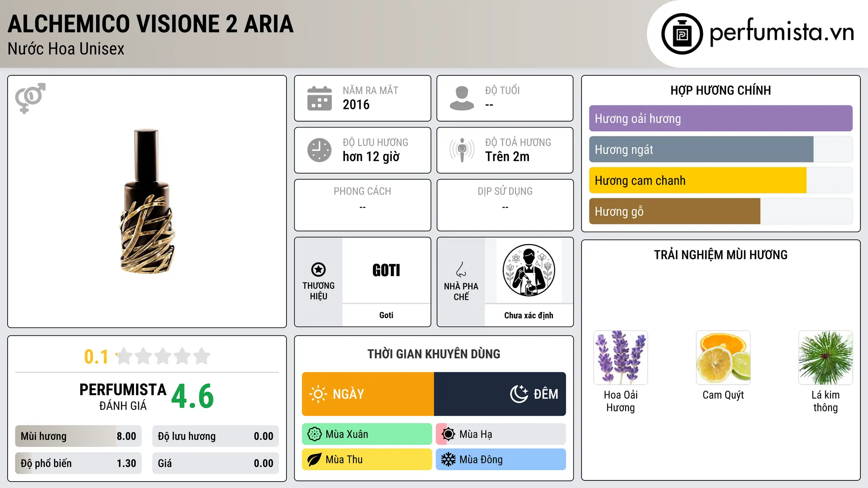Click the release year 2016 value
The image size is (868, 488).
(356, 105)
